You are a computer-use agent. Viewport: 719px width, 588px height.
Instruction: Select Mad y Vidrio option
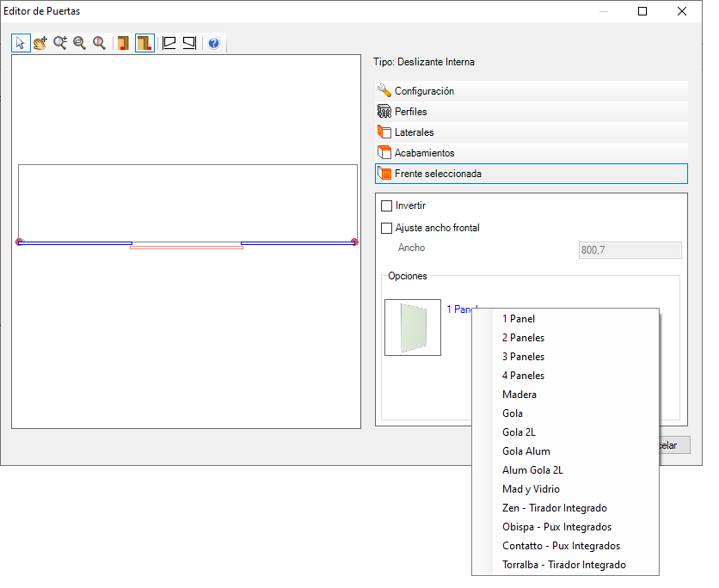click(x=565, y=489)
